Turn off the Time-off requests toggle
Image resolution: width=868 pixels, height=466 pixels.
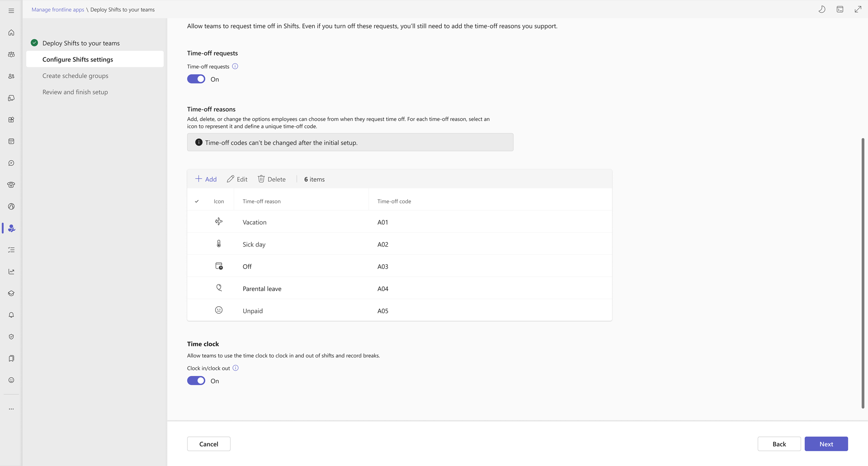[x=196, y=79]
